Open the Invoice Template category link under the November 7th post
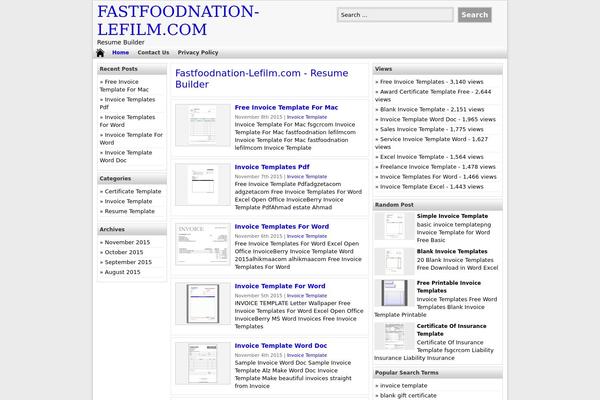 [307, 176]
